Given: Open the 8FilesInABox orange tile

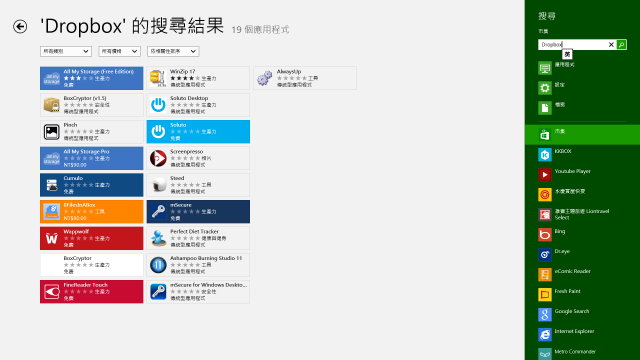Looking at the screenshot, I should pos(91,211).
